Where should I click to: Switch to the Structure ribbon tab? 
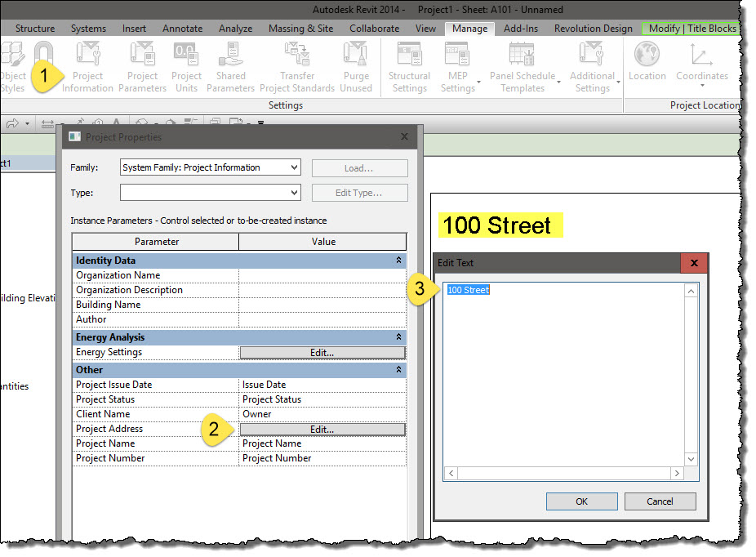coord(35,29)
